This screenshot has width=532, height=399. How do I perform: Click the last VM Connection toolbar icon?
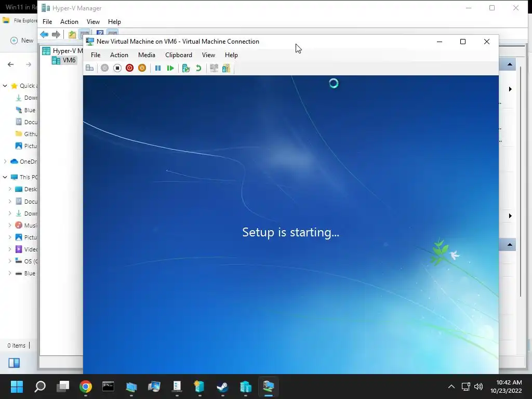coord(226,68)
